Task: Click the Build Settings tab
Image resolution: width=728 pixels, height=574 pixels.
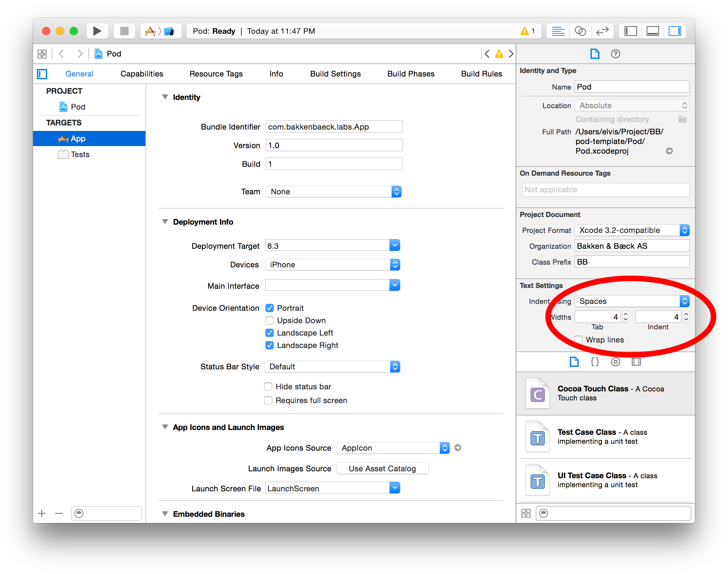Action: pyautogui.click(x=334, y=73)
